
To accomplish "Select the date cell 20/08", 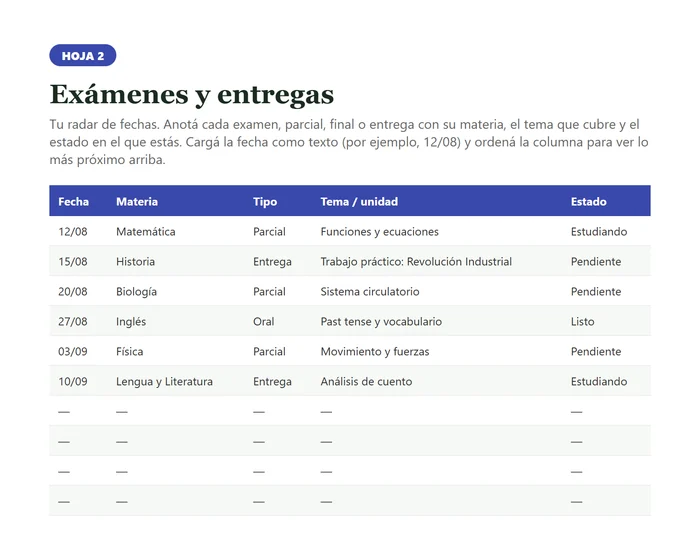I will click(x=73, y=291).
